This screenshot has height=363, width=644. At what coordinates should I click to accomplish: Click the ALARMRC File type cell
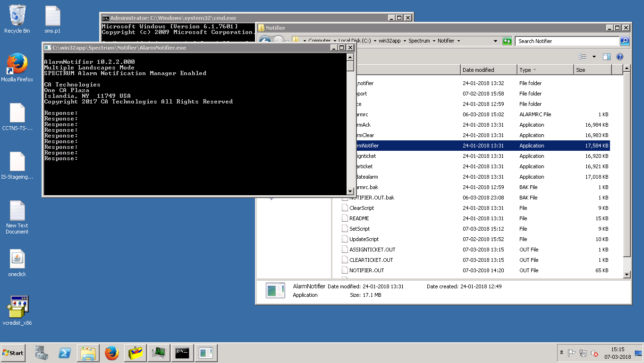pyautogui.click(x=535, y=114)
